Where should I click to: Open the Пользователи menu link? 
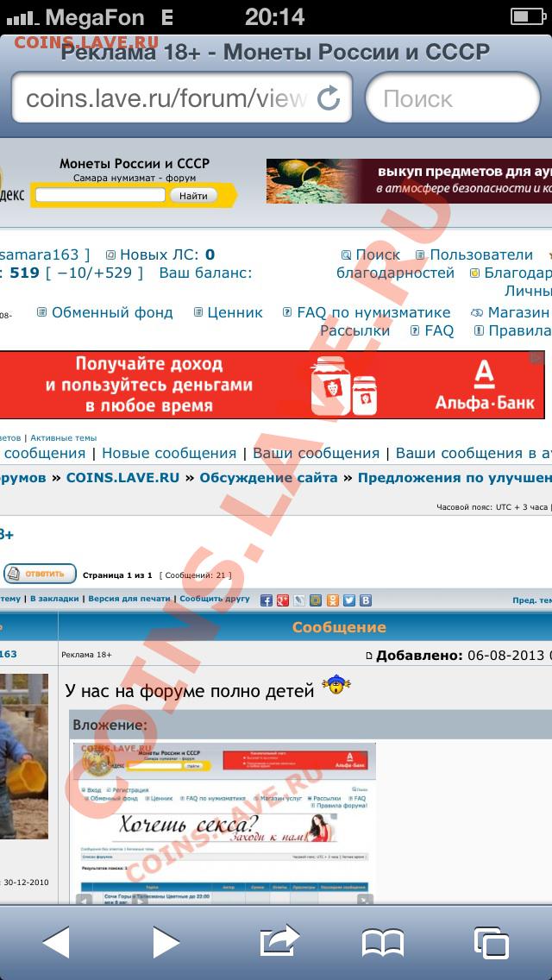[x=481, y=255]
